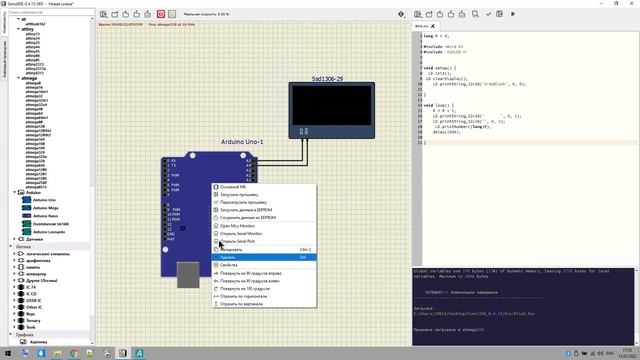Choose Загрузить прошивку in context menu

tap(264, 195)
